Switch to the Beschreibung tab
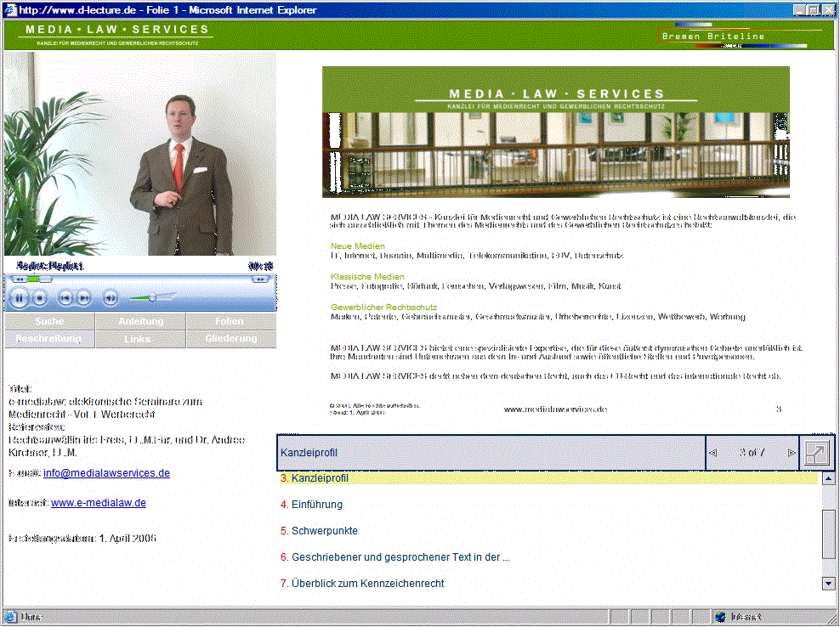 click(50, 339)
